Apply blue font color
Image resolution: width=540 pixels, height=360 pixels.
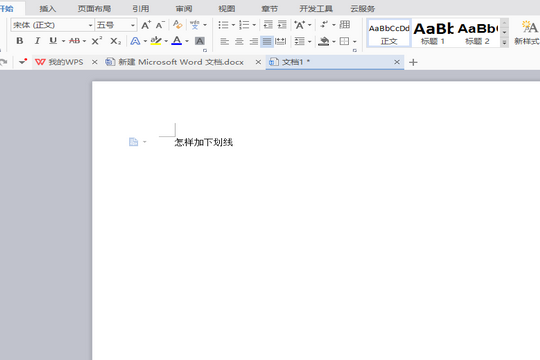(177, 41)
